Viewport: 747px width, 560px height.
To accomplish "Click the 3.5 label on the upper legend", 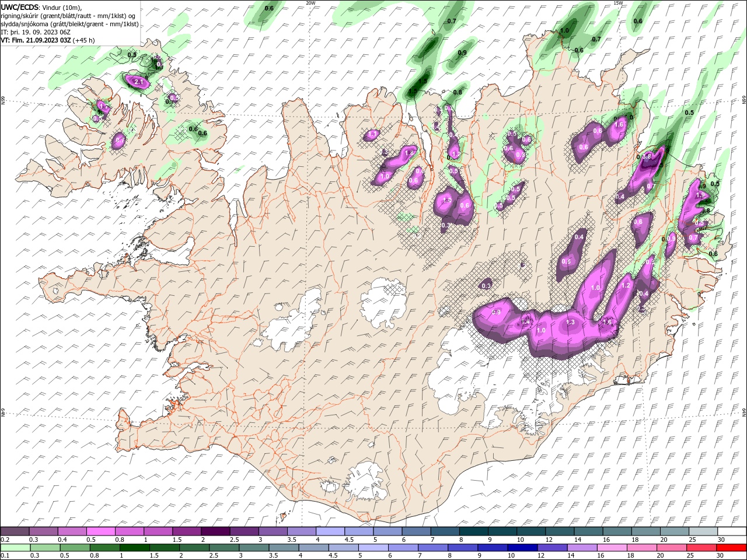I will [292, 540].
